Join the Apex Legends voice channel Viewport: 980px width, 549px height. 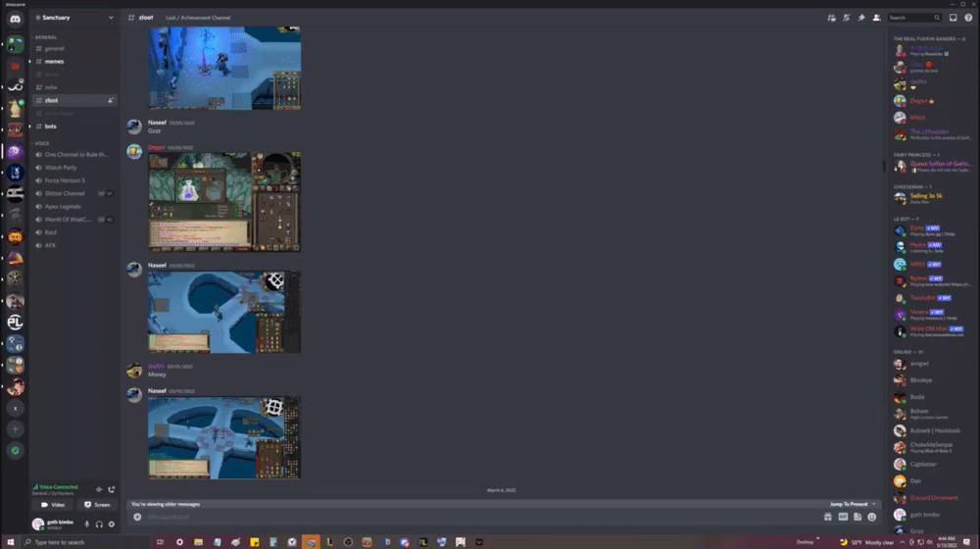(74, 206)
